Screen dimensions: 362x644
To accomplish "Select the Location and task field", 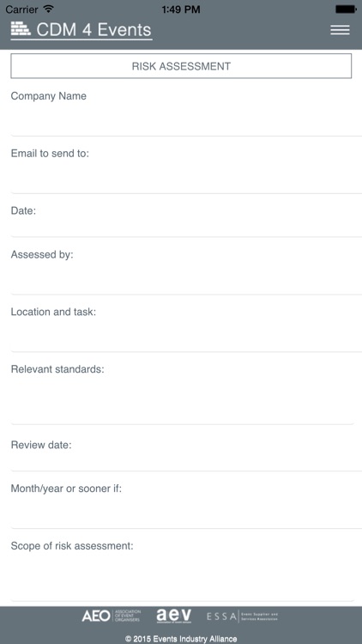I will 186,337.
